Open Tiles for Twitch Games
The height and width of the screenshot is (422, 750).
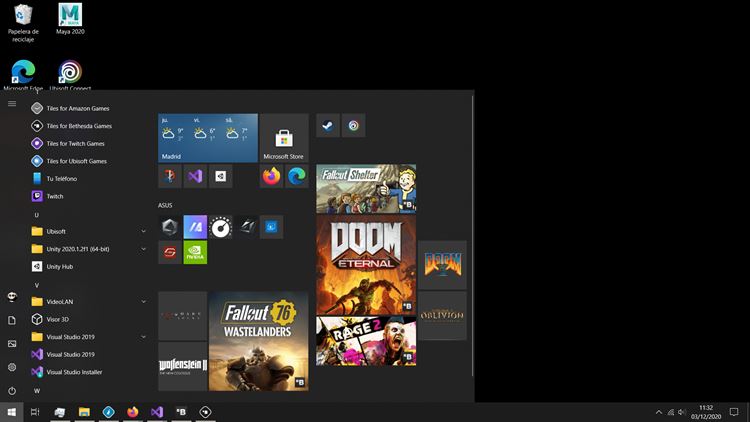coord(88,144)
